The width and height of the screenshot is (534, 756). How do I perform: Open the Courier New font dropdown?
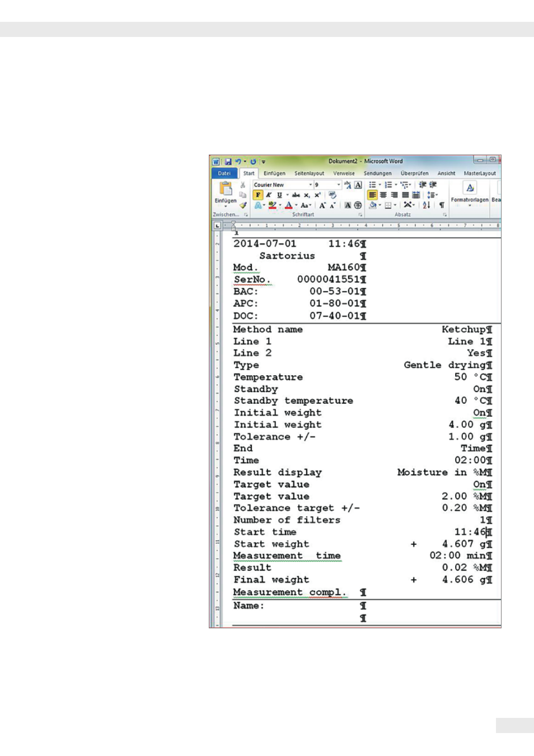click(311, 185)
